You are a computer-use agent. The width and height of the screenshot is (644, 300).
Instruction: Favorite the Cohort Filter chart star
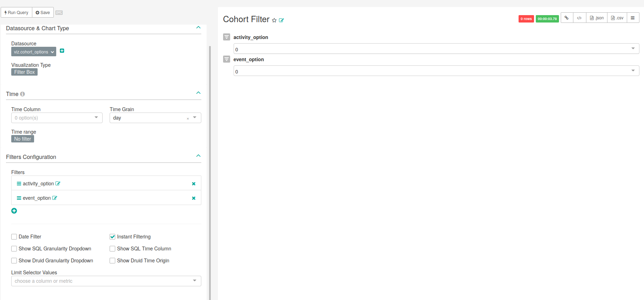point(274,20)
